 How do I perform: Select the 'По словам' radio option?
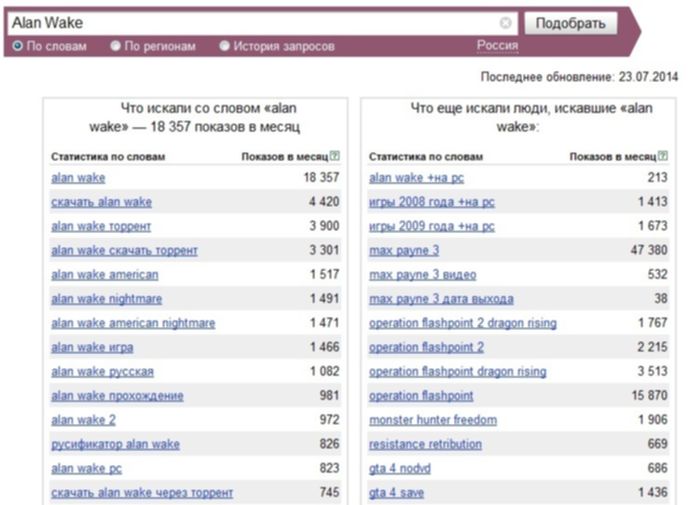point(18,46)
